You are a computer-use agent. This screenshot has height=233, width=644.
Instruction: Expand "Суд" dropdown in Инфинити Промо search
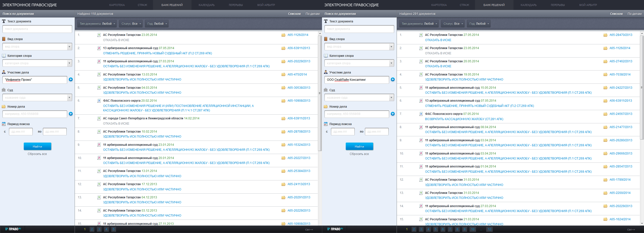[x=69, y=97]
